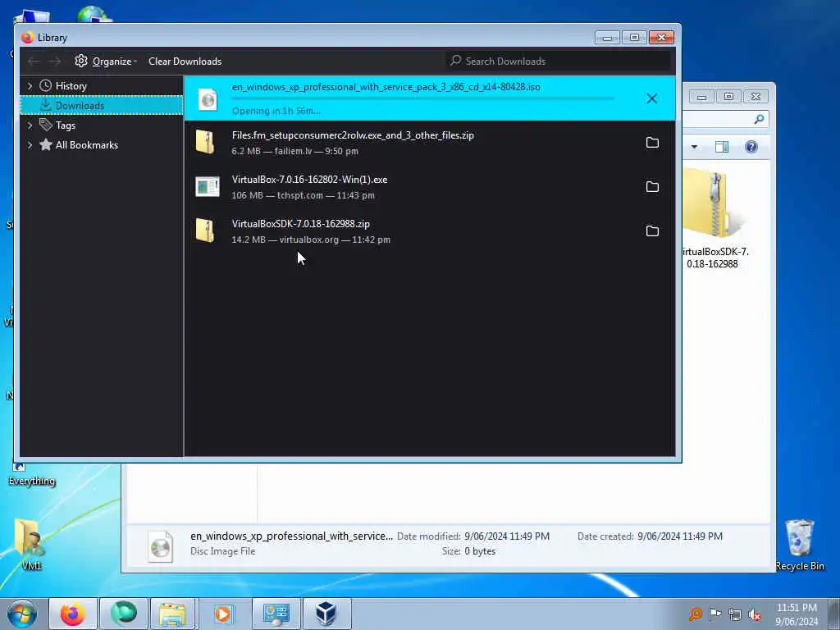Open view options dropdown in Explorer window
This screenshot has height=630, width=840.
[694, 147]
